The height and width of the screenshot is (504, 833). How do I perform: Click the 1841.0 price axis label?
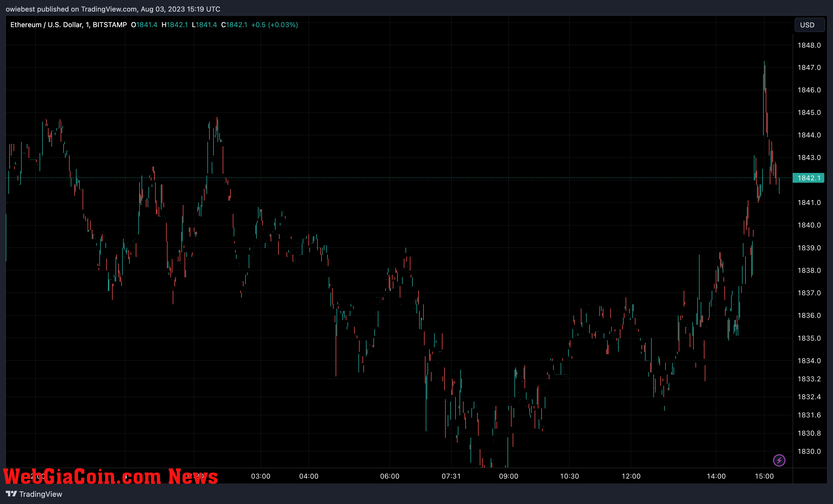click(809, 203)
